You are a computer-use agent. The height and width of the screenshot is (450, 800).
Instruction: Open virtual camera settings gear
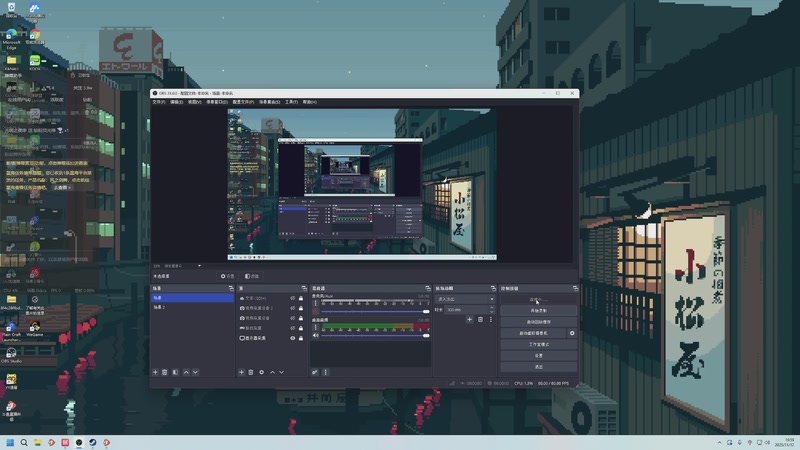(x=572, y=333)
